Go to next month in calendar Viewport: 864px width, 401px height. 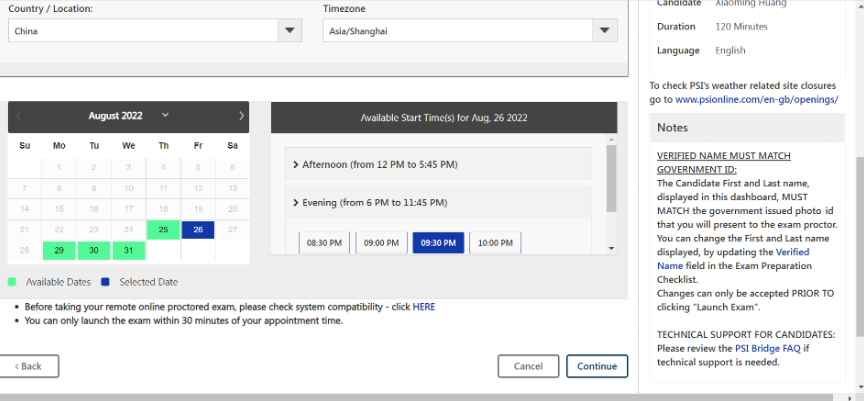[x=240, y=116]
